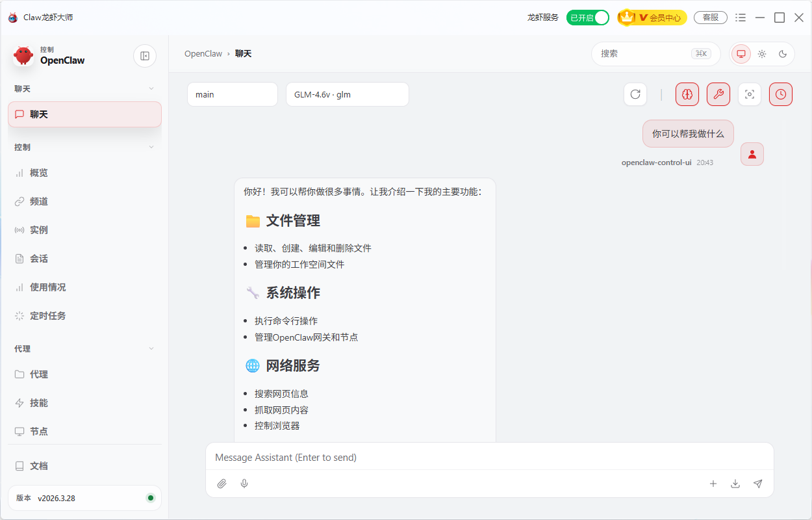The height and width of the screenshot is (520, 812).
Task: Click the 控制浏览器 list item
Action: point(277,426)
